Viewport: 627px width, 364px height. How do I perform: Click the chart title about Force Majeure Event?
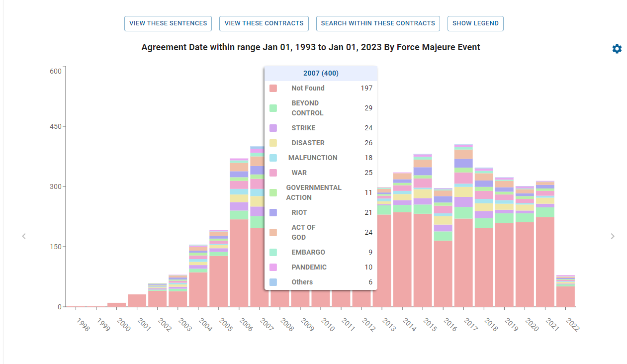tap(311, 47)
